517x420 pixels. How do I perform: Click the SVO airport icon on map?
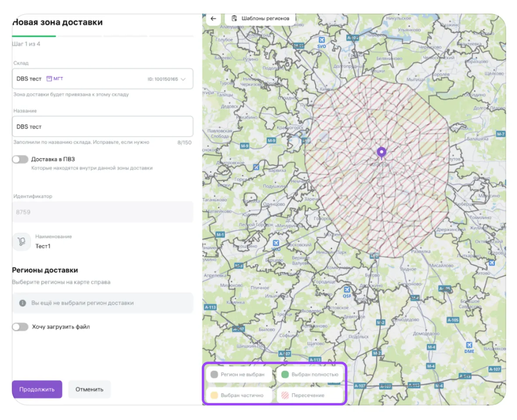tap(321, 39)
